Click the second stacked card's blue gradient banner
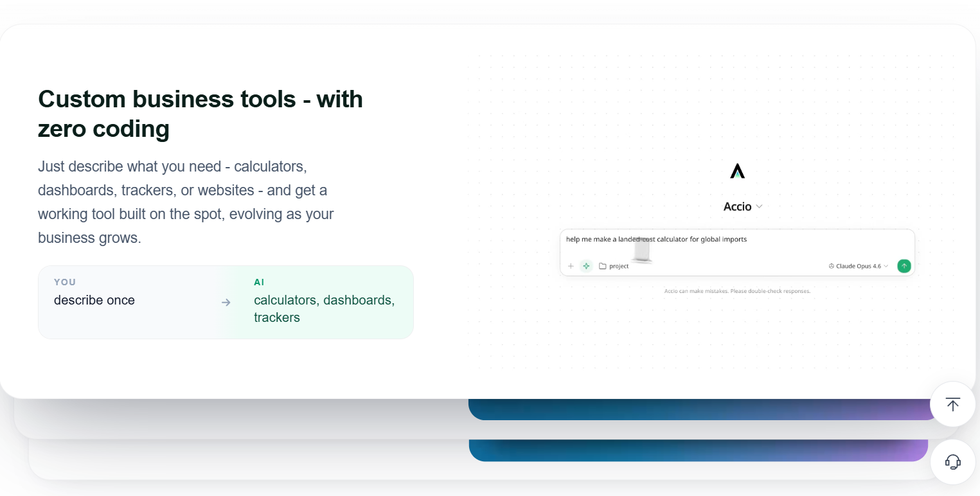 click(704, 409)
